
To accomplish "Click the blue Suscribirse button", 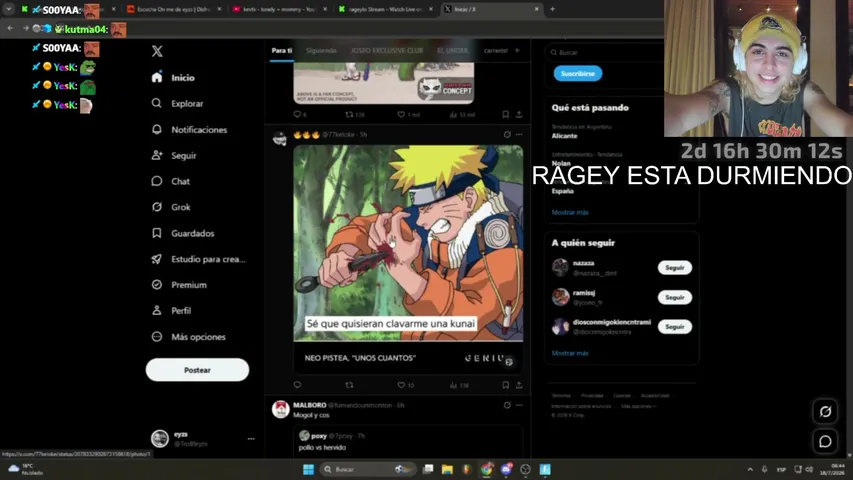I will click(578, 73).
